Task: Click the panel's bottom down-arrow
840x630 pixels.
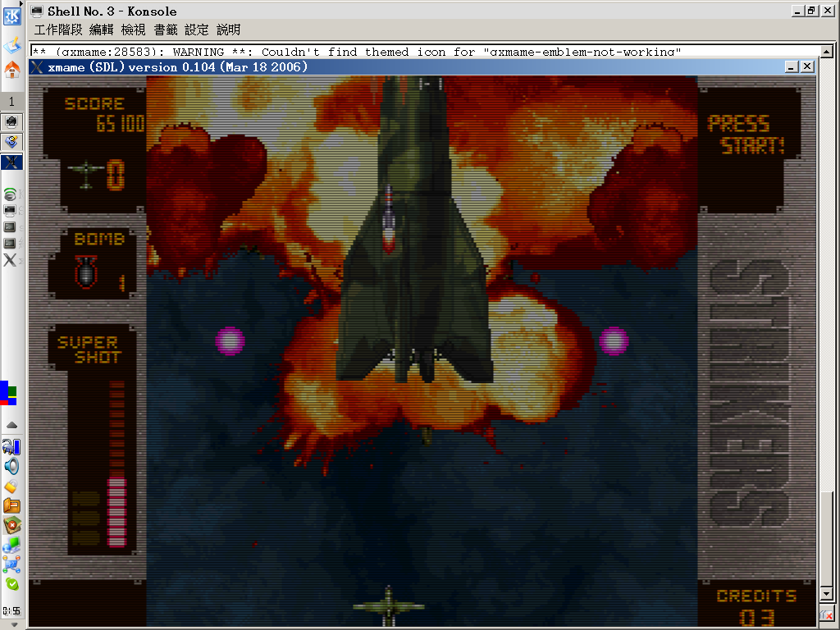Action: (x=14, y=624)
